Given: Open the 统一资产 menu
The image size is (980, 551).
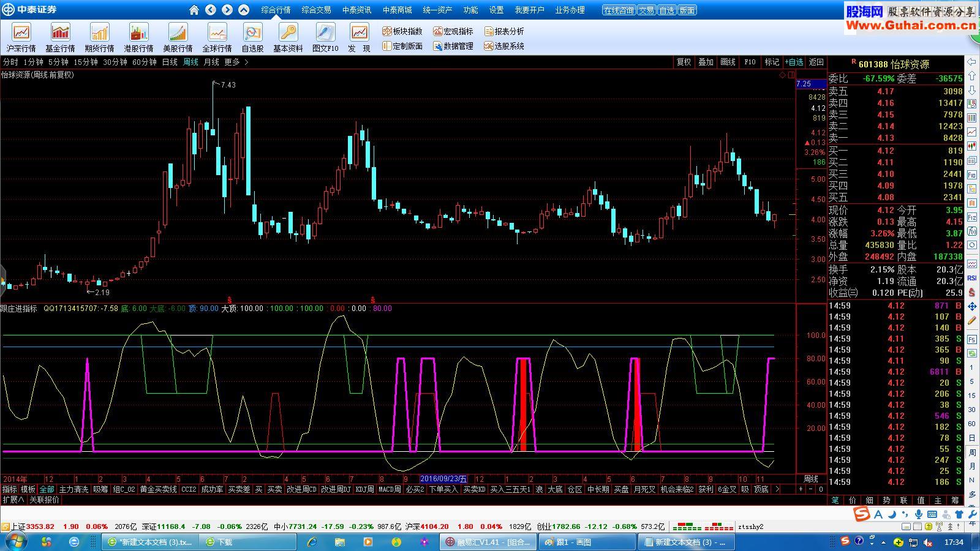Looking at the screenshot, I should [437, 10].
